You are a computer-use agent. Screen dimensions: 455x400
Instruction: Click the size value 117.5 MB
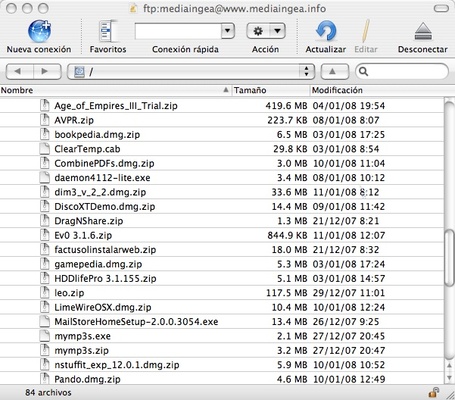pos(287,293)
